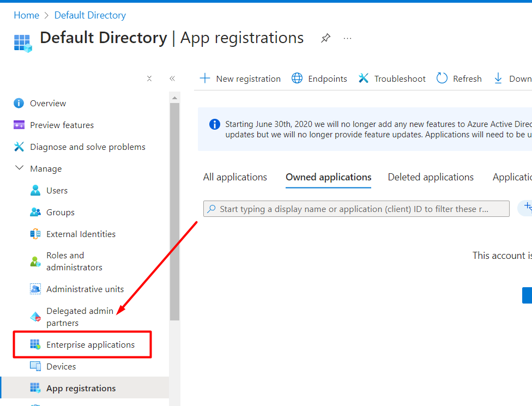Click the Troubleshoot tools icon
Screen dimensions: 532x406
click(x=364, y=78)
